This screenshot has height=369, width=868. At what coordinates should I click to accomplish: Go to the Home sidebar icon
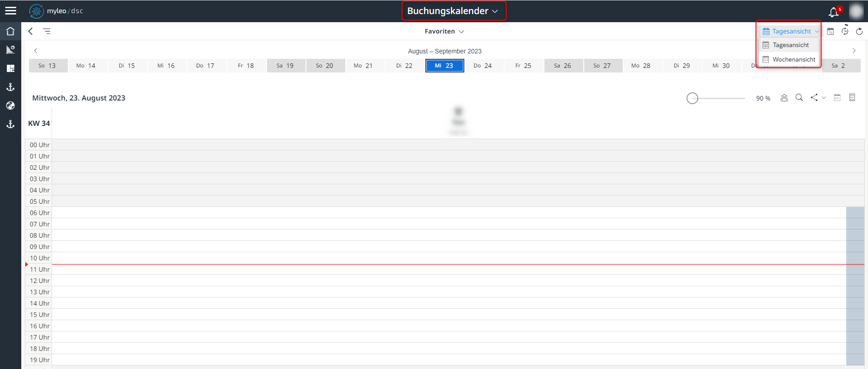coord(10,31)
